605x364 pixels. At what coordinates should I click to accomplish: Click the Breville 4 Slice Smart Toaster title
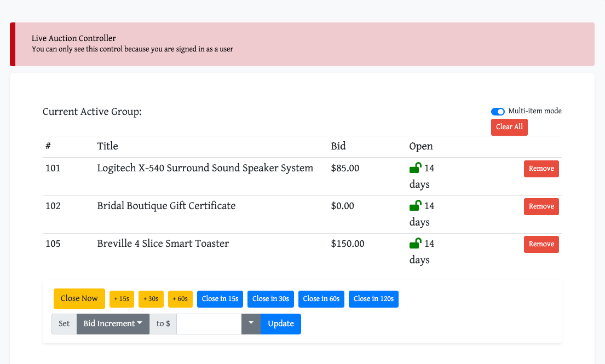pos(163,244)
